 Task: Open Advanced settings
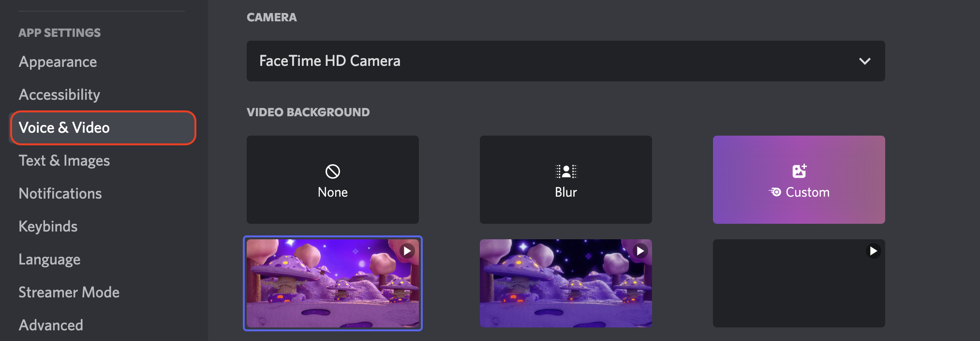pos(51,325)
